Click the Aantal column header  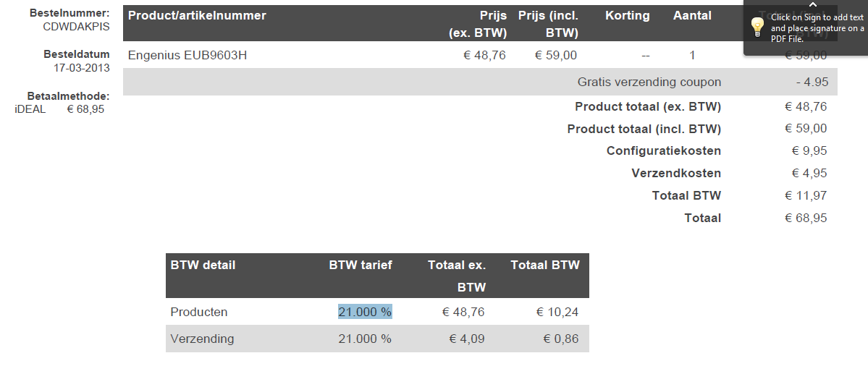[692, 16]
